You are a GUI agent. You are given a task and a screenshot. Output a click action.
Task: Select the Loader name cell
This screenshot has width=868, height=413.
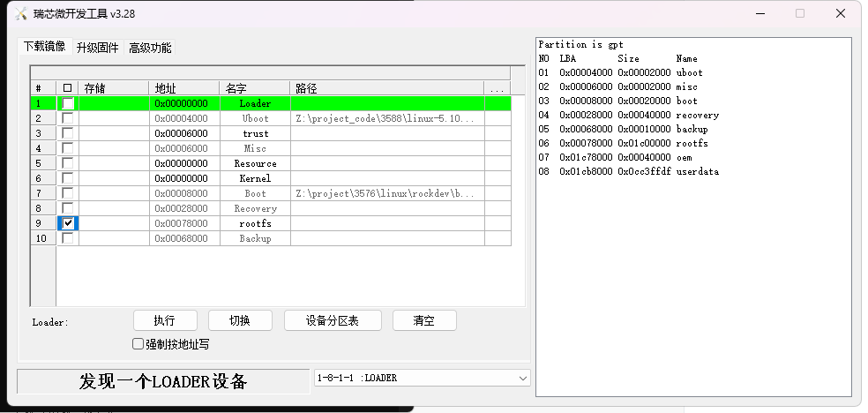pyautogui.click(x=255, y=103)
